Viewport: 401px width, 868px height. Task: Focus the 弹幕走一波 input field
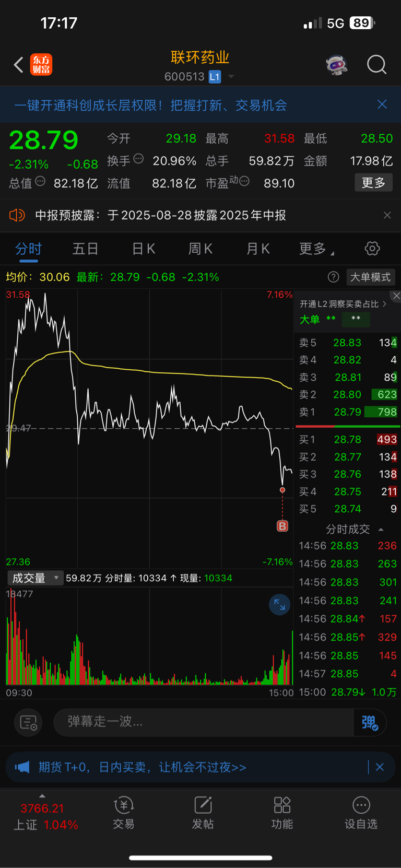click(204, 722)
